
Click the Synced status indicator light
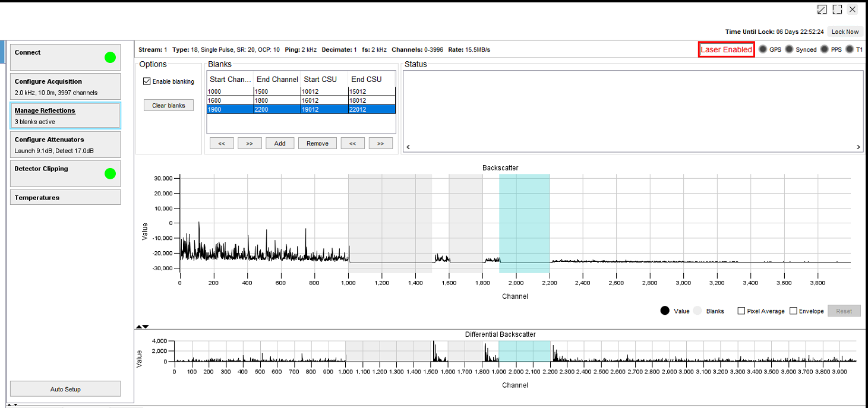789,49
